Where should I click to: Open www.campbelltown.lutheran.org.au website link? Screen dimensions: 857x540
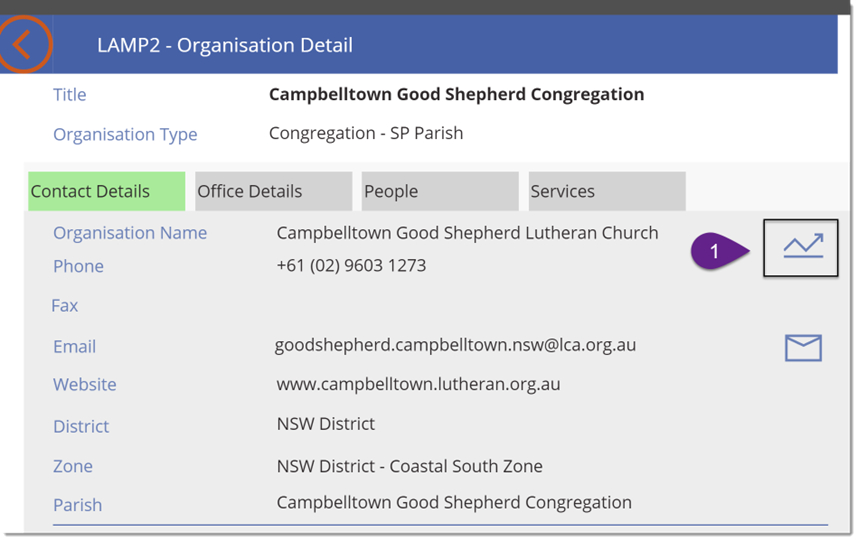coord(418,384)
